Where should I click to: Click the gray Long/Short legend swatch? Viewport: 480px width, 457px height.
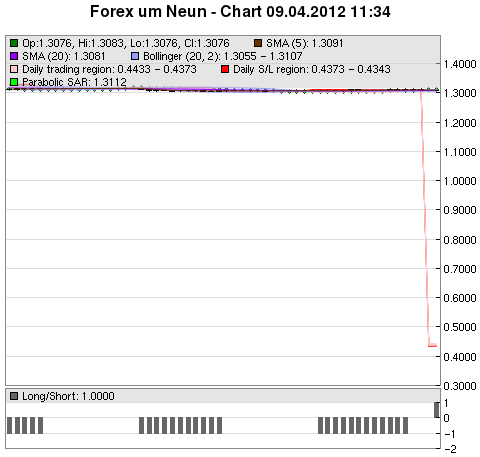point(14,396)
